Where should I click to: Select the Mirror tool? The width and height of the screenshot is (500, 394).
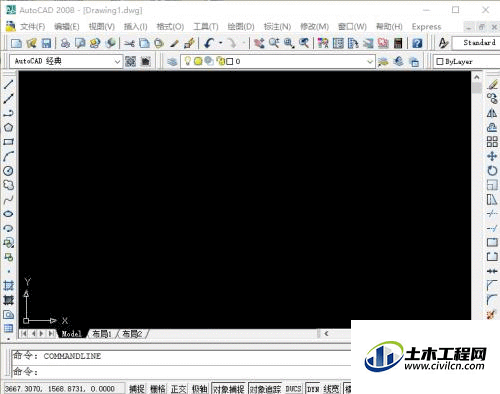(x=492, y=113)
